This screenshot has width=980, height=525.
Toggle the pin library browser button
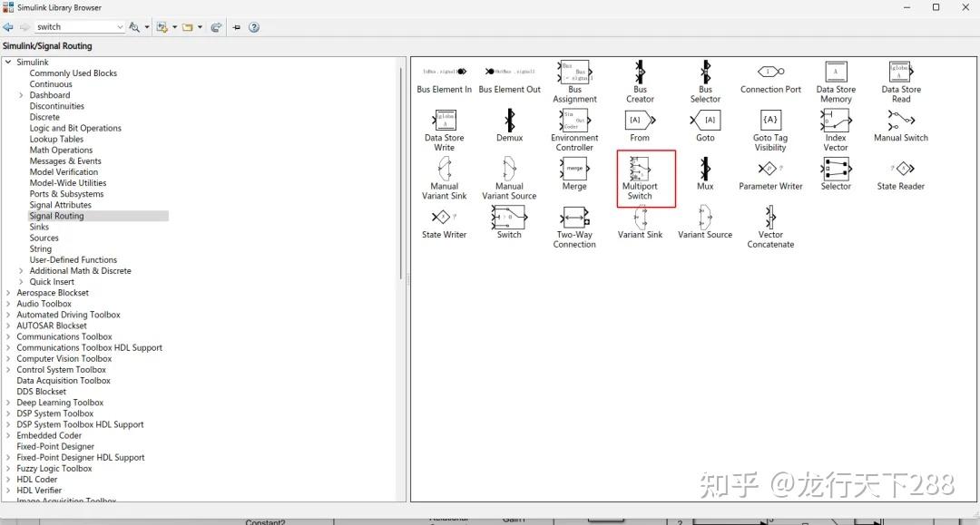pyautogui.click(x=236, y=26)
